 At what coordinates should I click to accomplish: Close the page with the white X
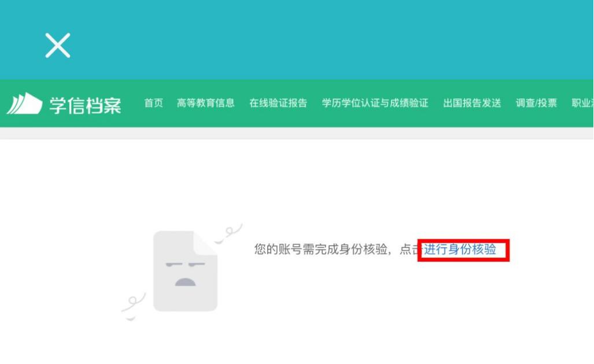pos(58,46)
